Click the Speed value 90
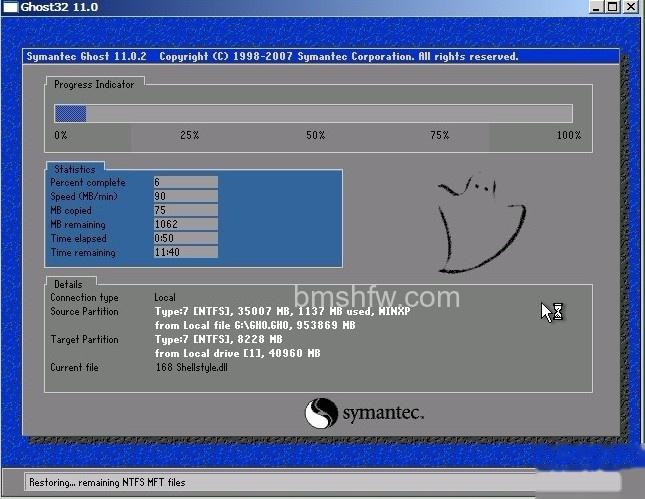The width and height of the screenshot is (645, 499). [x=186, y=196]
